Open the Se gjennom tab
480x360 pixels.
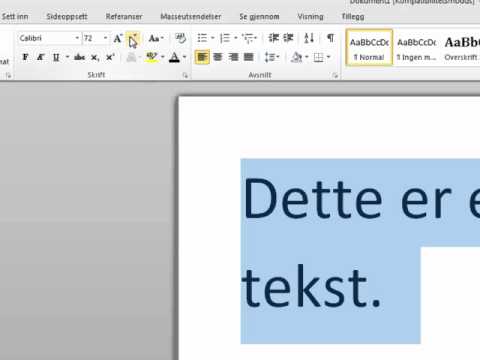tap(259, 16)
